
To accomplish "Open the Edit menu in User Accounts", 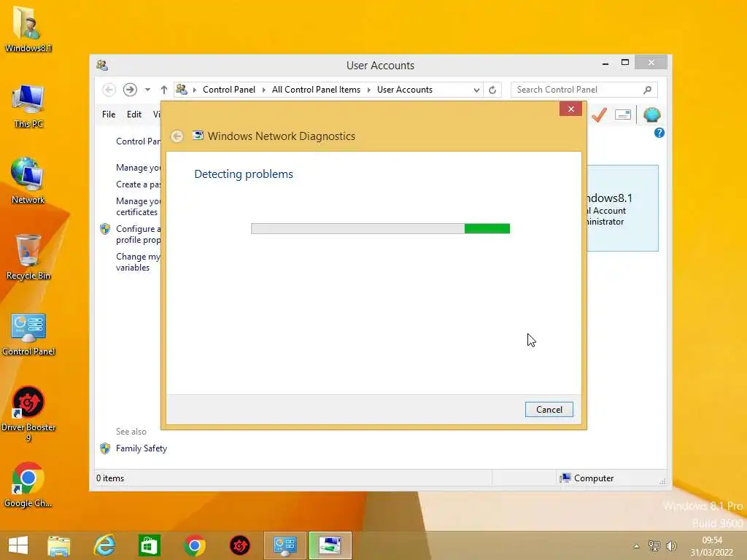I will coord(134,114).
